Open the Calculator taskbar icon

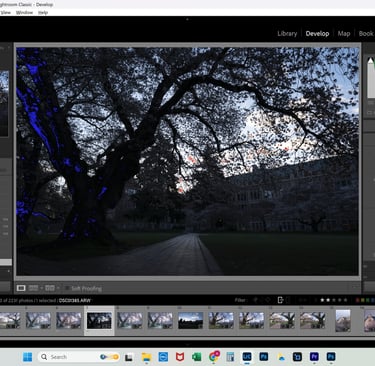[x=230, y=357]
